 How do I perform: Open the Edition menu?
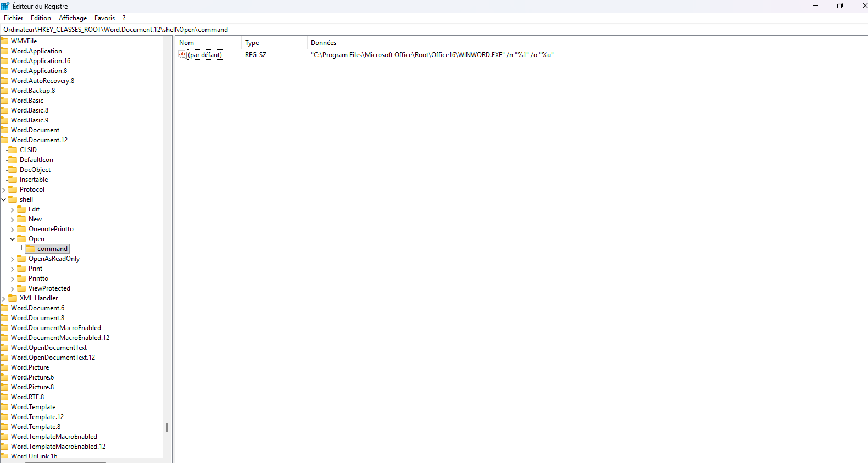pos(41,18)
